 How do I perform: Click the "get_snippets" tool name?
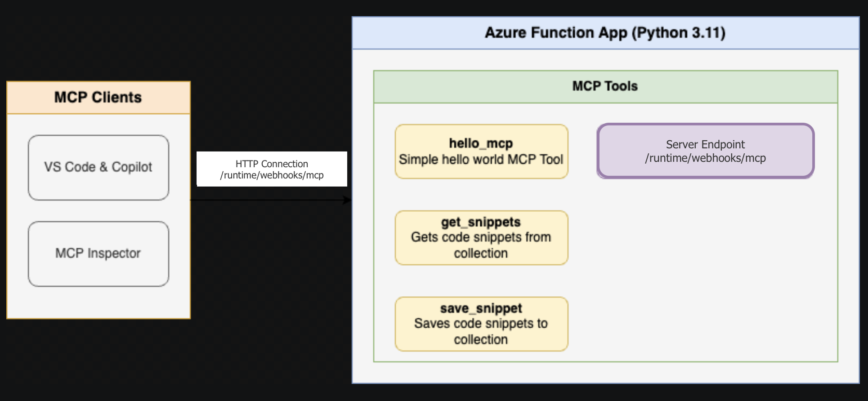[x=481, y=222]
